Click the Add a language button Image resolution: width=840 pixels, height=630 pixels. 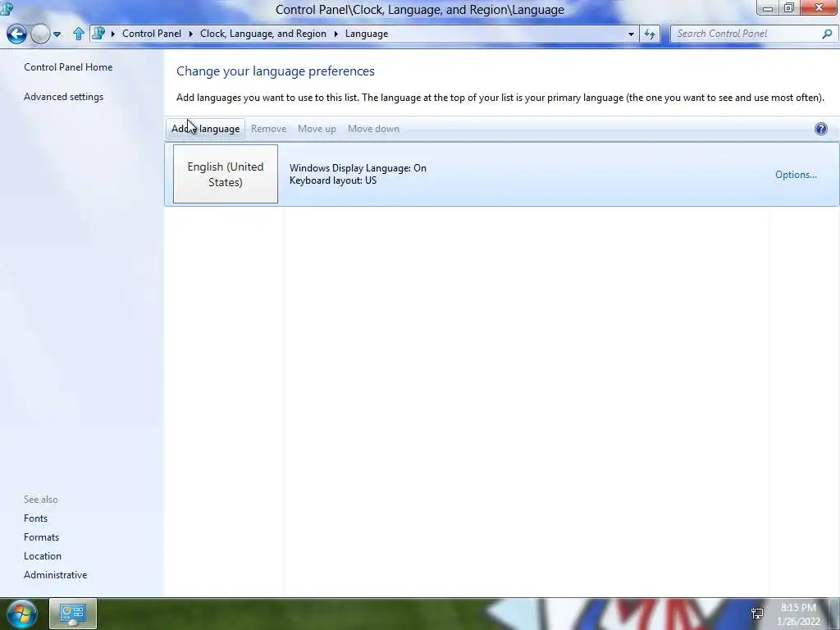click(205, 129)
